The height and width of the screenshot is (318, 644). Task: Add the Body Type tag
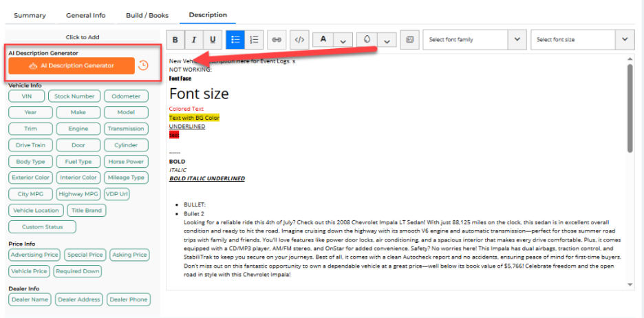(x=30, y=162)
